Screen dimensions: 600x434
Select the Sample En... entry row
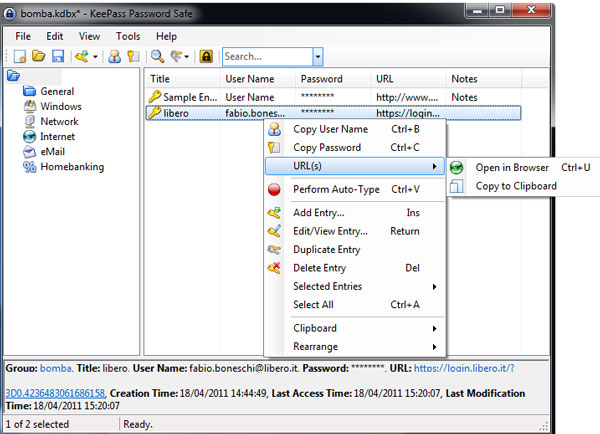333,97
